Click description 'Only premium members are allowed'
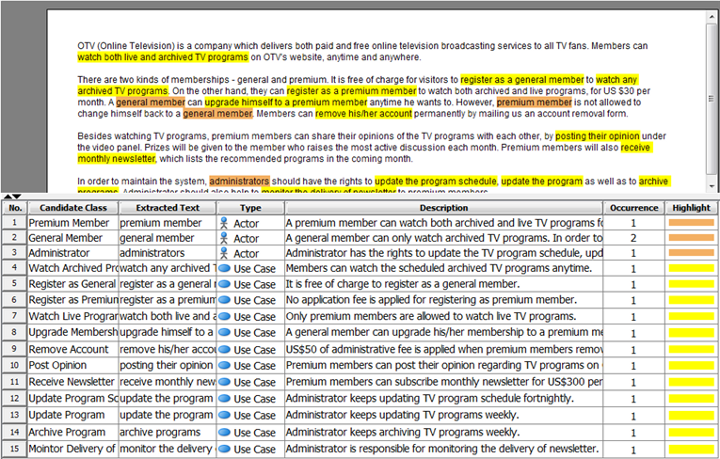The width and height of the screenshot is (720, 459). 444,316
